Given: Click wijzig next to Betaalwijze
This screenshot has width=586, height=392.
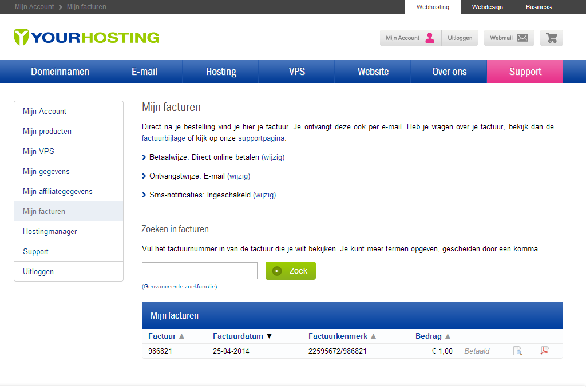Looking at the screenshot, I should 273,157.
